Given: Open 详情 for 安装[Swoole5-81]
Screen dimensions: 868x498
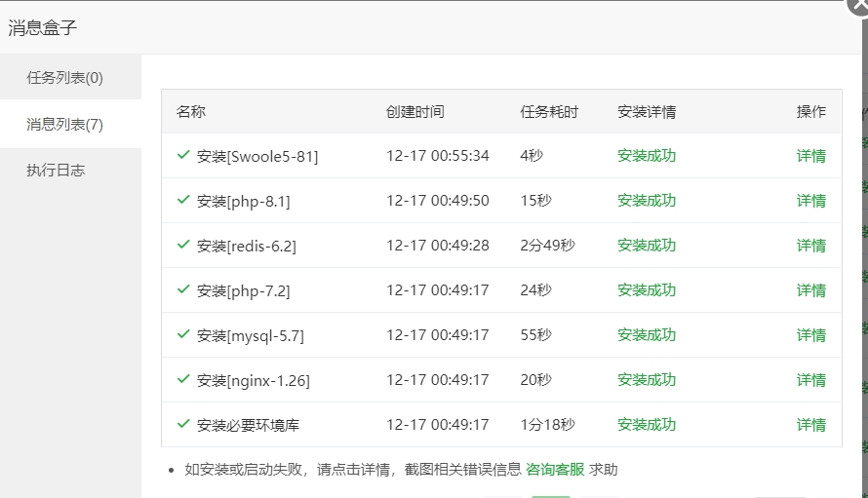Looking at the screenshot, I should click(811, 156).
